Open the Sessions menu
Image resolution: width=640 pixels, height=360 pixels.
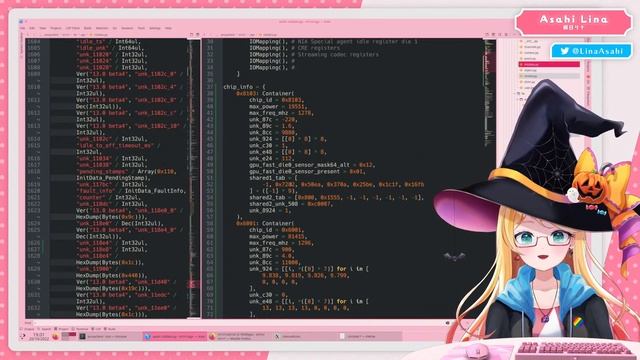[x=127, y=28]
